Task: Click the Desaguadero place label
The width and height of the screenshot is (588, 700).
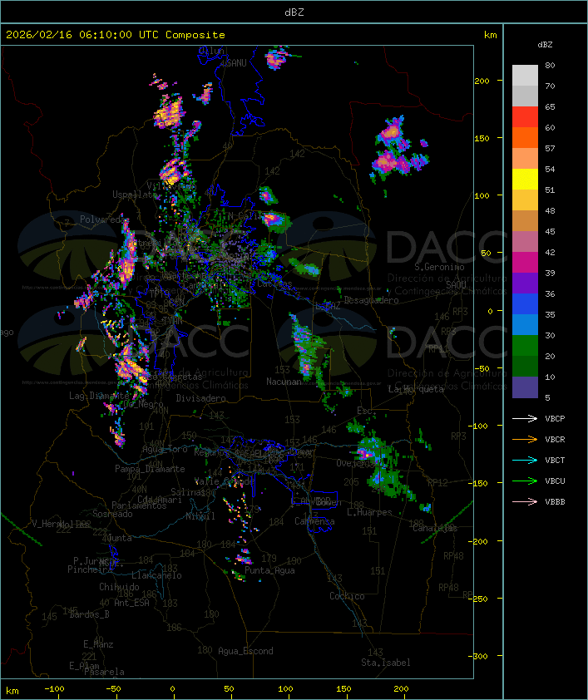Action: (x=371, y=300)
